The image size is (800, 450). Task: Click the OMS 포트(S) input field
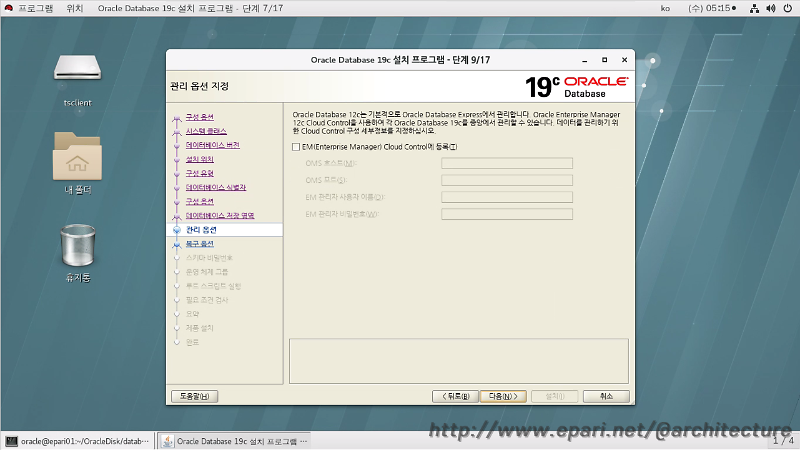pyautogui.click(x=507, y=180)
